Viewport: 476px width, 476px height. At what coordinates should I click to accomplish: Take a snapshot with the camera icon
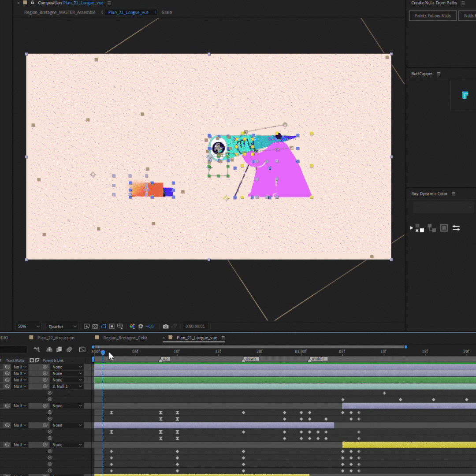pos(166,326)
